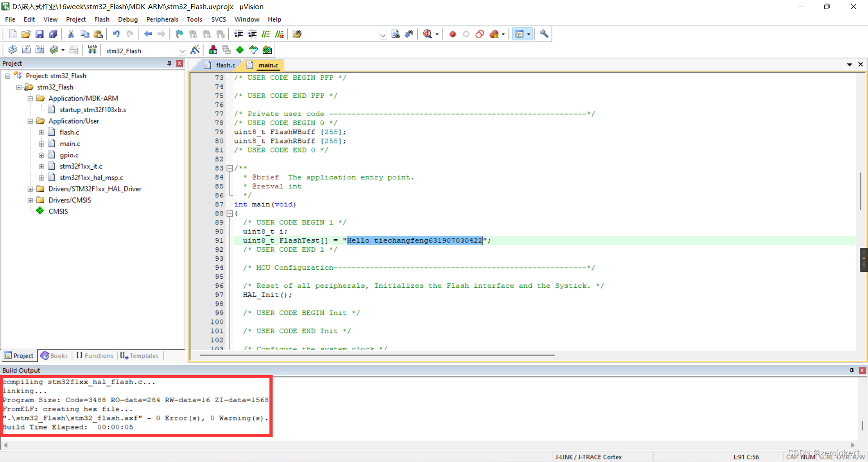Select the CMSIS component item
This screenshot has height=462, width=868.
[58, 212]
